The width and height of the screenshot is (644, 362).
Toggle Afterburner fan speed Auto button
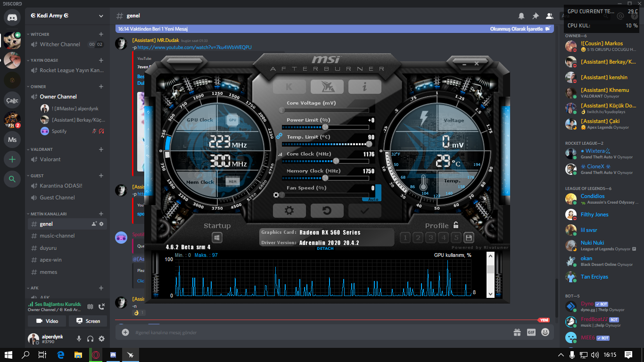pos(373,199)
